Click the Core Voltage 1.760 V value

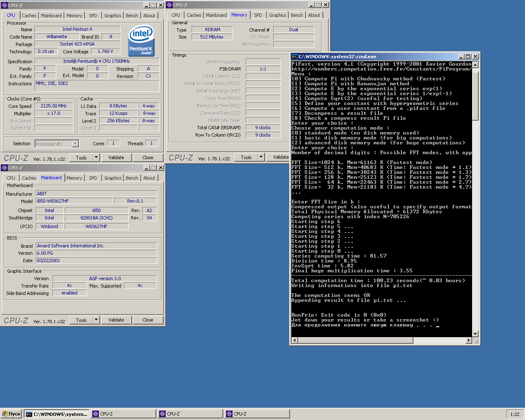pos(105,51)
